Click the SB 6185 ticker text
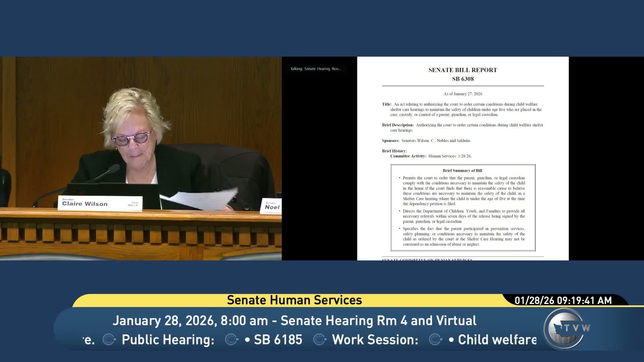 (278, 340)
